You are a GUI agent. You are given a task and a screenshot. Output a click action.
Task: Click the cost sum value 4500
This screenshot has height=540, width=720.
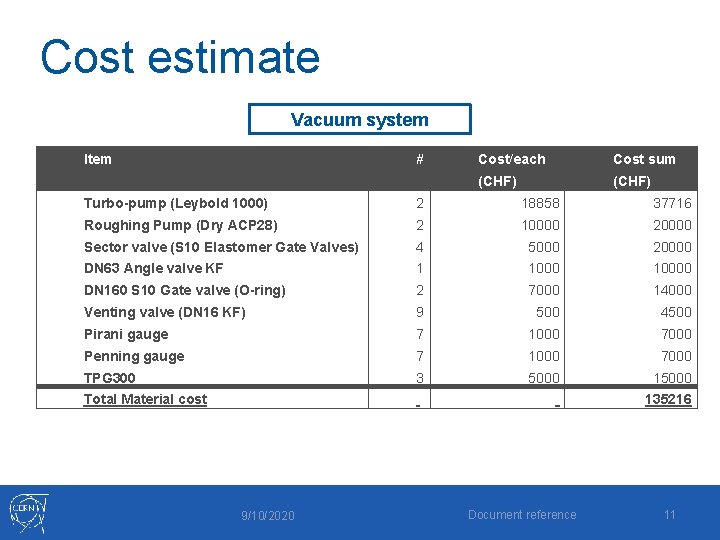[x=676, y=313]
